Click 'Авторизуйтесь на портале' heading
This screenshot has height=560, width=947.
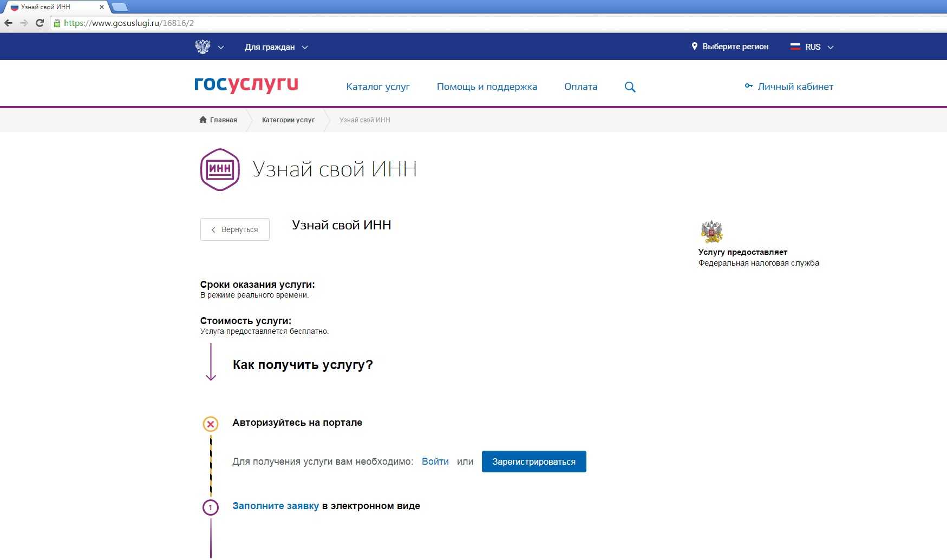(x=297, y=423)
